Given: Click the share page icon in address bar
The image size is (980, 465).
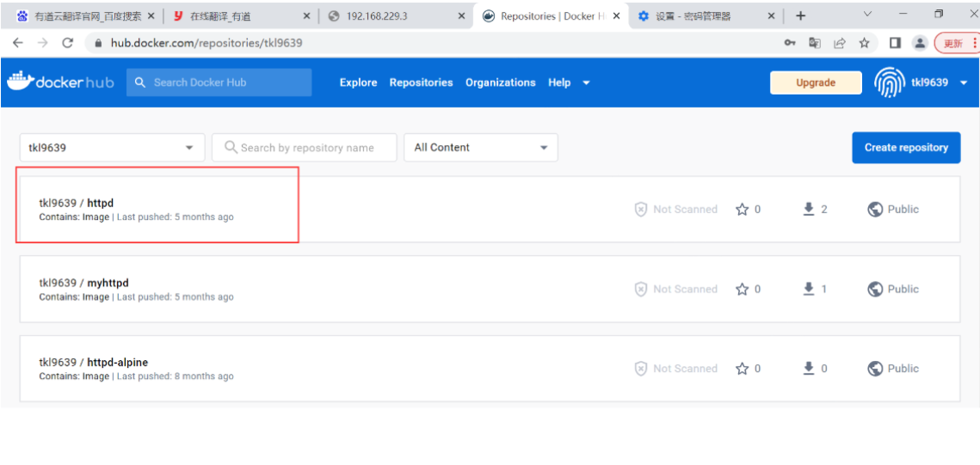Looking at the screenshot, I should [x=840, y=43].
